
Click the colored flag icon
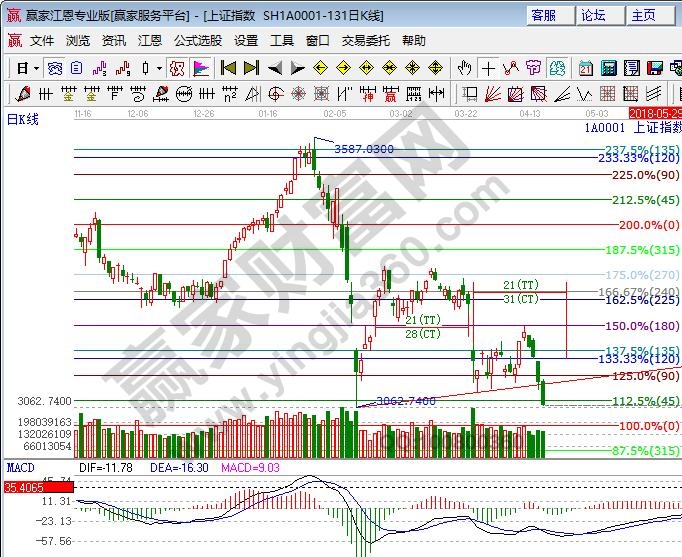pyautogui.click(x=200, y=68)
